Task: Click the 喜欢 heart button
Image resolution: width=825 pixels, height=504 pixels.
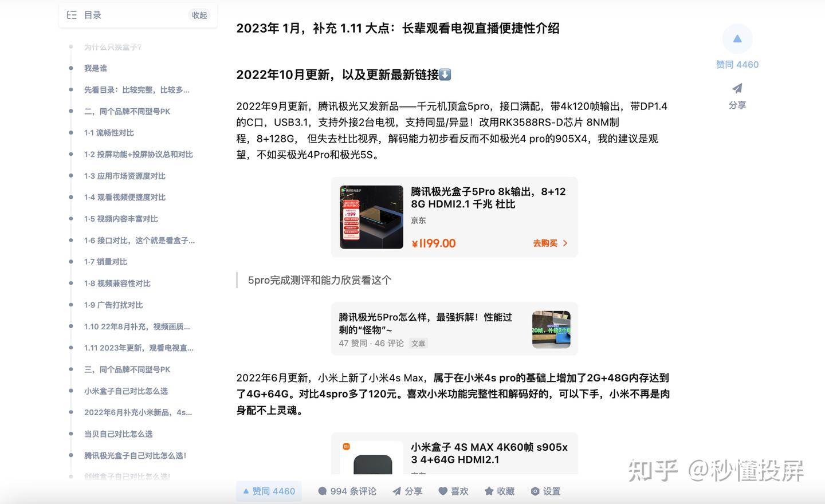Action: [453, 491]
